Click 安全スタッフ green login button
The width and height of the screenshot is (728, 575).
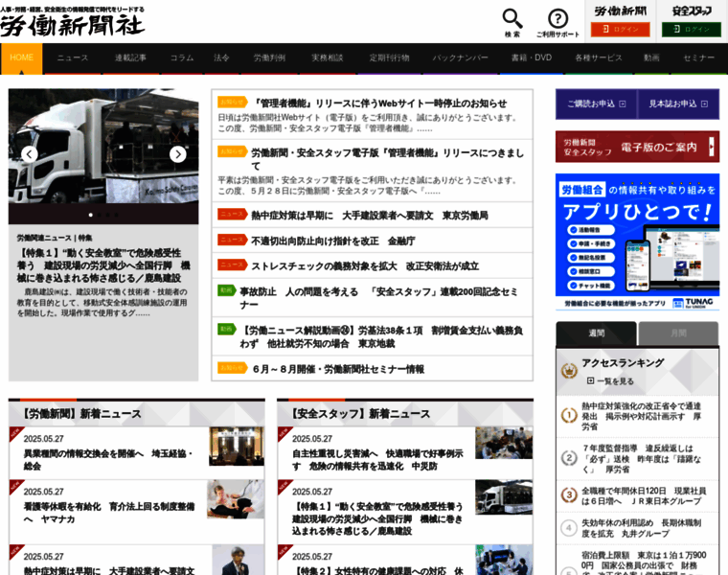[x=692, y=30]
